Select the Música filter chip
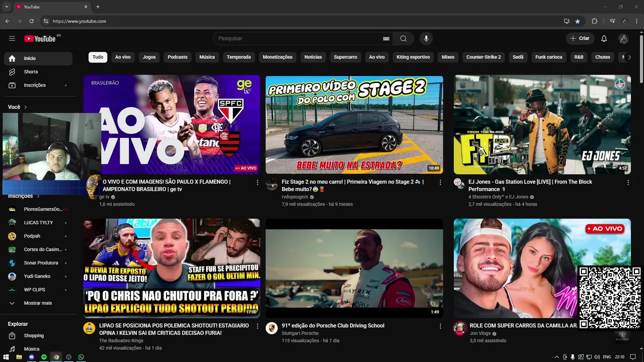The image size is (644, 362). 207,57
